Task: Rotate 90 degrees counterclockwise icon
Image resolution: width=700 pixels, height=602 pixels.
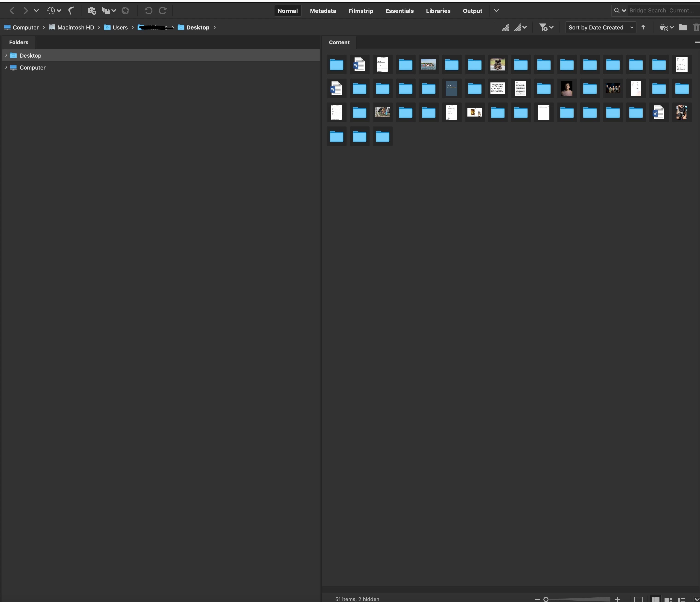Action: (x=148, y=11)
